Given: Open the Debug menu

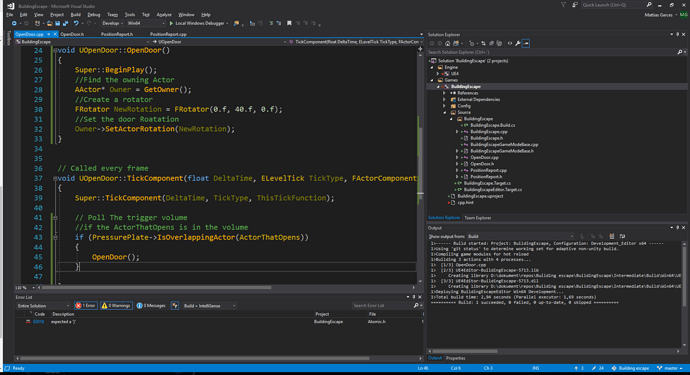Looking at the screenshot, I should (x=94, y=15).
